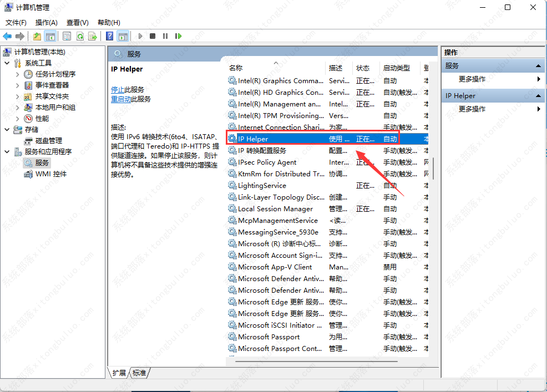Select the IP Helper service row

(328, 139)
